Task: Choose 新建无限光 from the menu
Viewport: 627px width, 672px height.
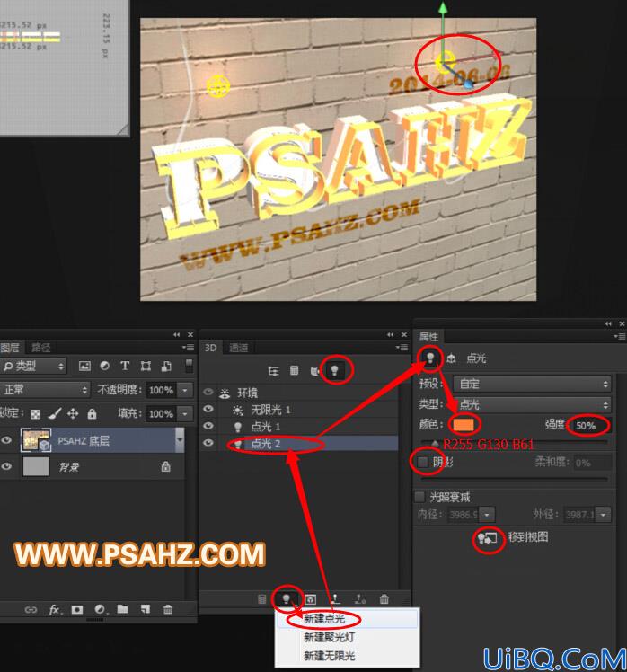Action: point(347,656)
